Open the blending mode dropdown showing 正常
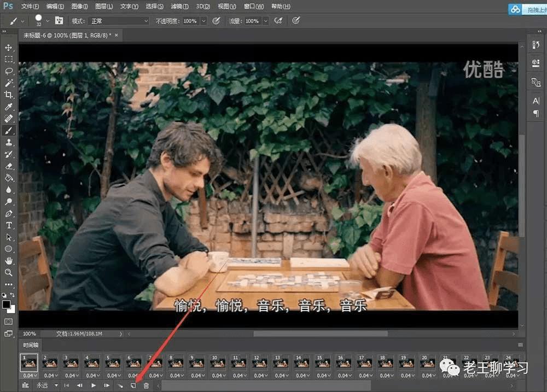Screen dimensions: 547x392 119,21
